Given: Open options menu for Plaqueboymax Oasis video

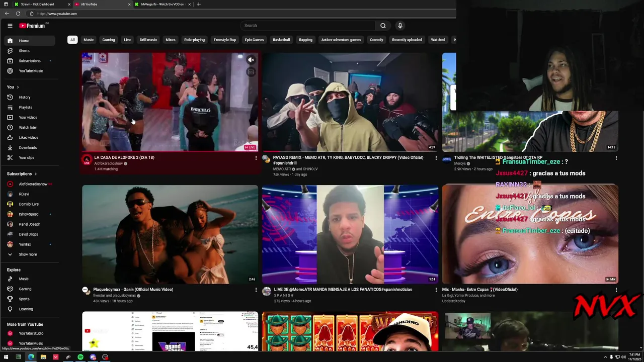Looking at the screenshot, I should click(x=256, y=290).
